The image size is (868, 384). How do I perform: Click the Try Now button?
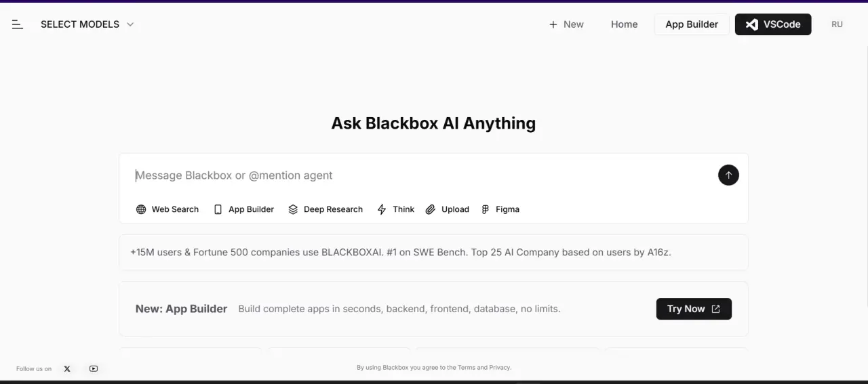(694, 309)
